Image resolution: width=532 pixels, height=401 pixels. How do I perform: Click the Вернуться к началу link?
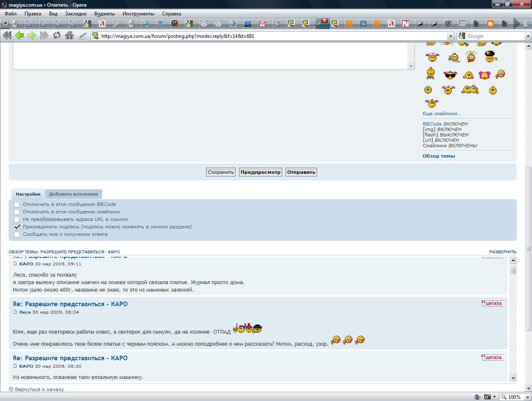39,389
